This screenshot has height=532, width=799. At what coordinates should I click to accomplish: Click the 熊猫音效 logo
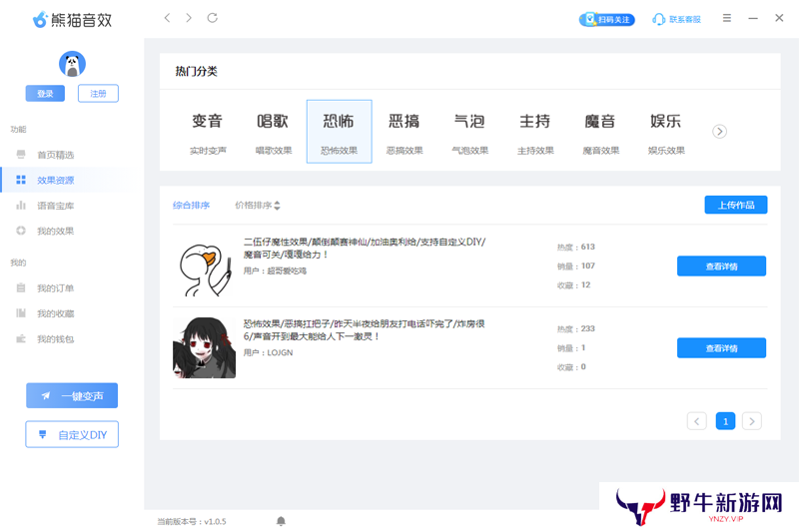[72, 20]
